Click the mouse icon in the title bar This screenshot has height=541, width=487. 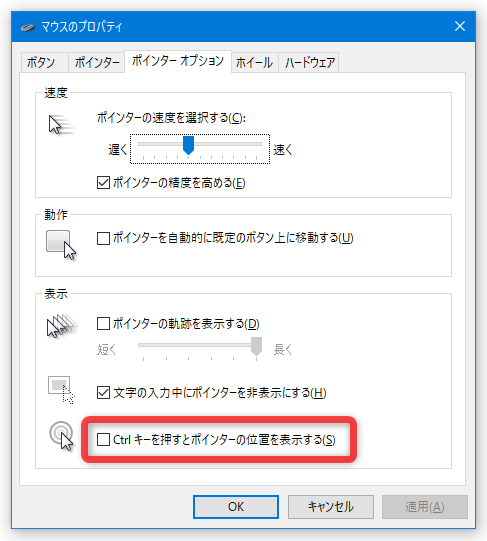point(28,27)
